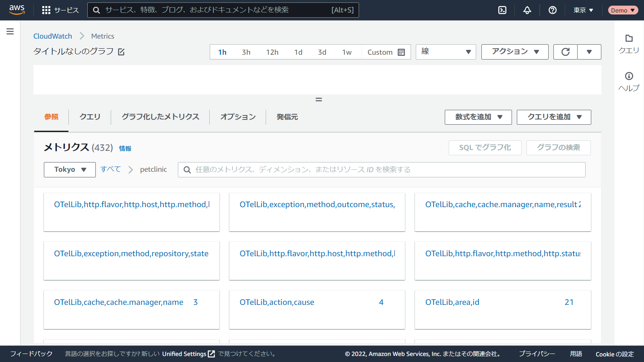The height and width of the screenshot is (362, 644).
Task: Open the notifications bell
Action: [x=527, y=10]
